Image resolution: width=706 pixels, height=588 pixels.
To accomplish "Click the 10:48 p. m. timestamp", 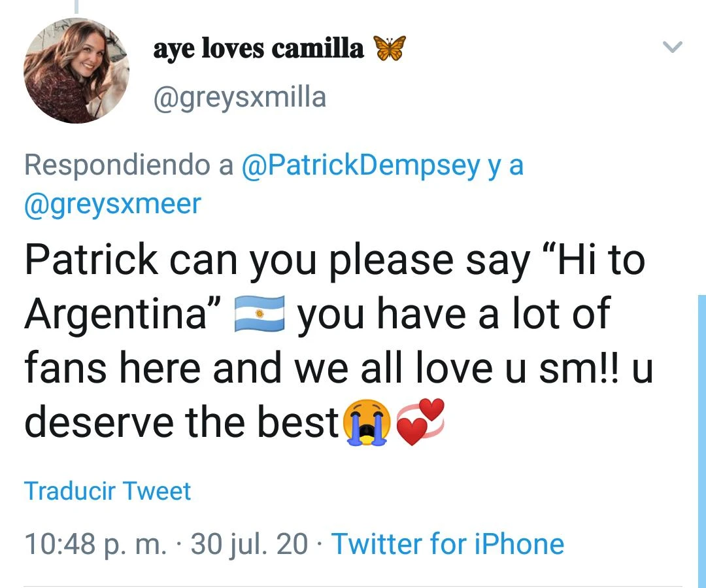I will click(95, 544).
